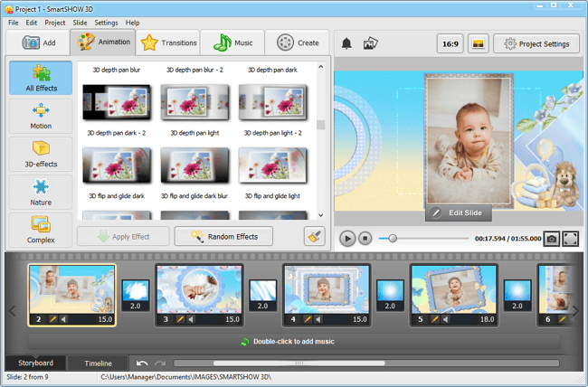The height and width of the screenshot is (387, 588).
Task: Open Project Settings
Action: pyautogui.click(x=536, y=44)
